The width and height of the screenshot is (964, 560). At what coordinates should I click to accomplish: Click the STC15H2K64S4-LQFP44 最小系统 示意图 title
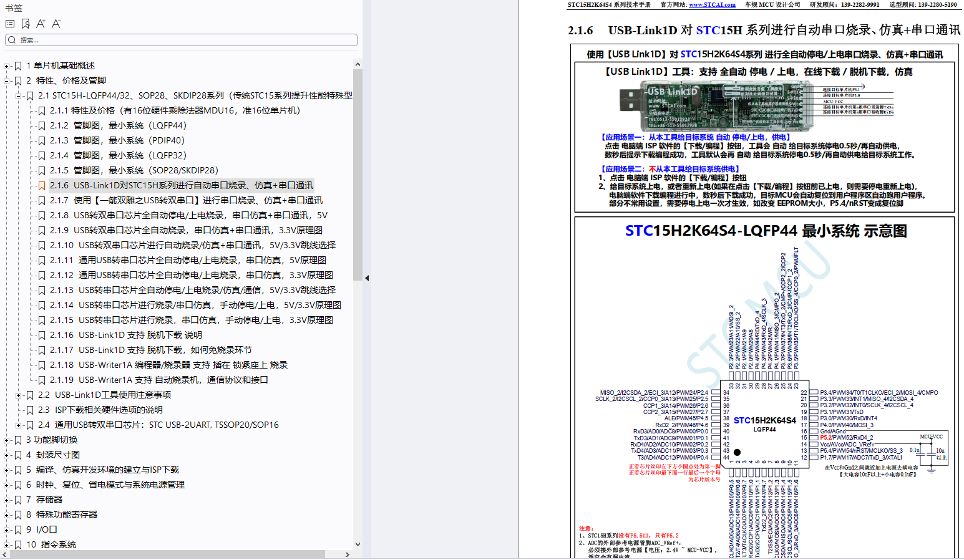click(x=766, y=231)
